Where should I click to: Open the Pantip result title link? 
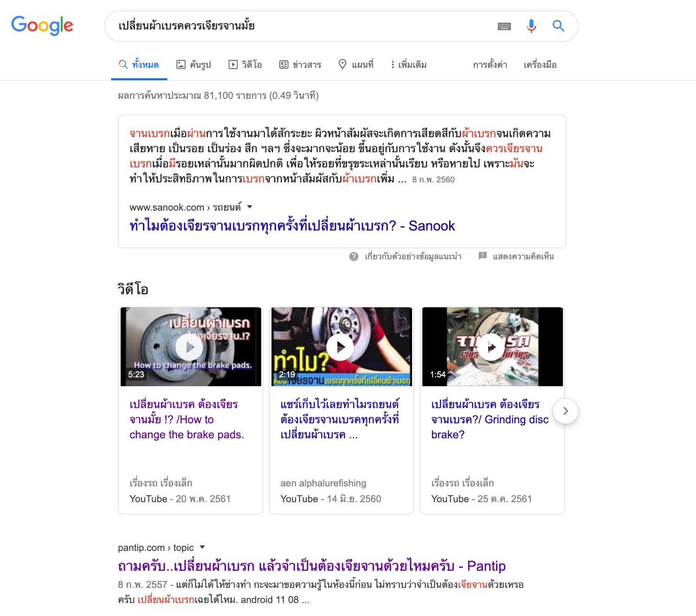(312, 566)
